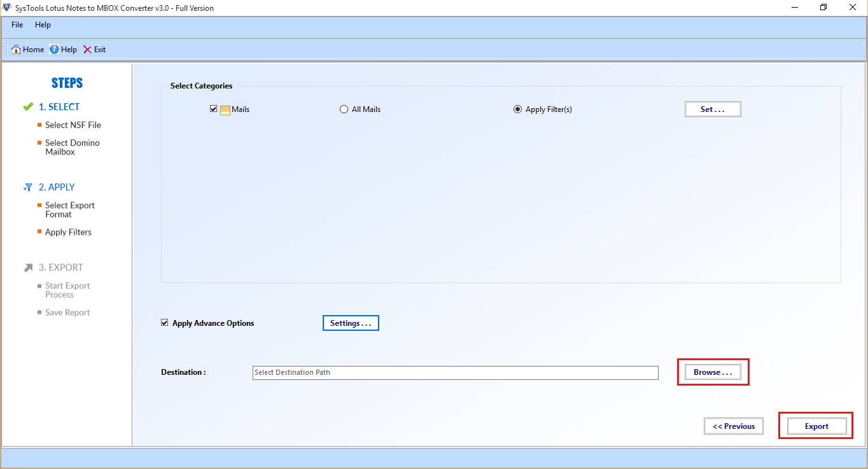
Task: Click the funnel icon beside 2. APPLY
Action: [28, 187]
